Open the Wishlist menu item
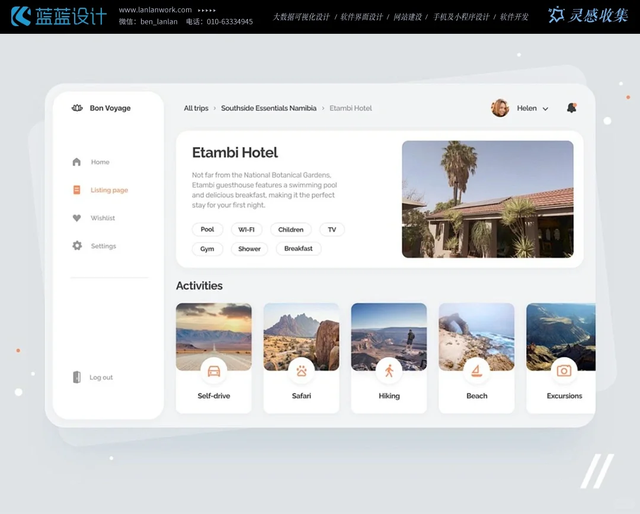The height and width of the screenshot is (514, 640). click(x=103, y=218)
